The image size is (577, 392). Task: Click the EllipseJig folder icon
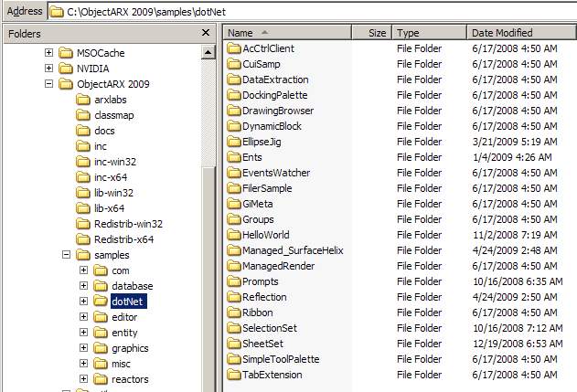click(234, 142)
